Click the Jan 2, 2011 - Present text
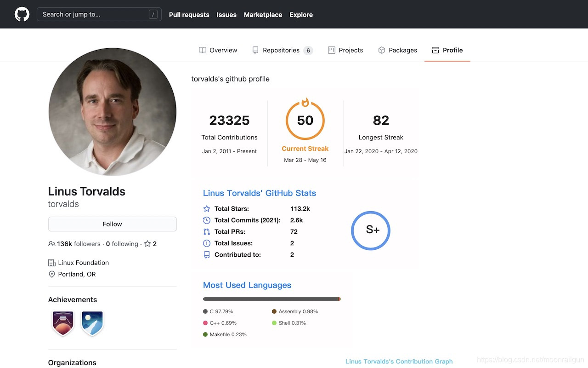588x368 pixels. pyautogui.click(x=229, y=151)
